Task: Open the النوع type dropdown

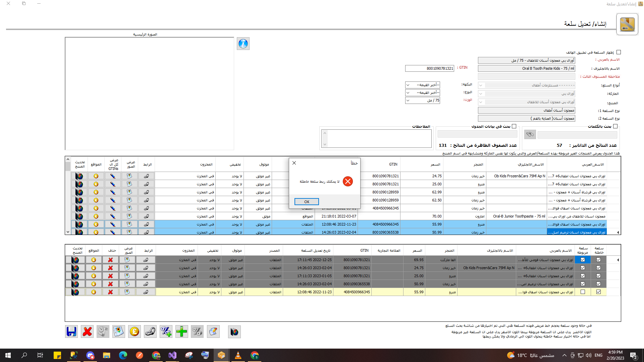Action: click(x=408, y=93)
